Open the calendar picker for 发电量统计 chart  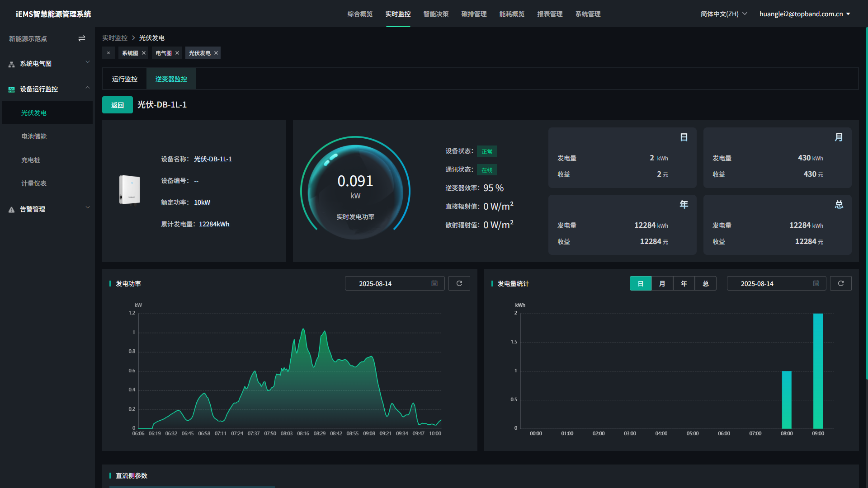click(816, 283)
